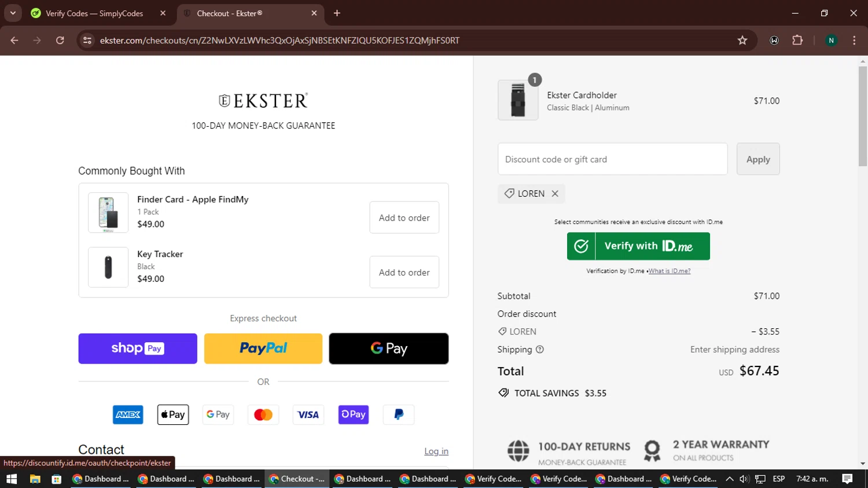The width and height of the screenshot is (868, 488).
Task: Open Key Tracker product thumbnail
Action: click(108, 267)
